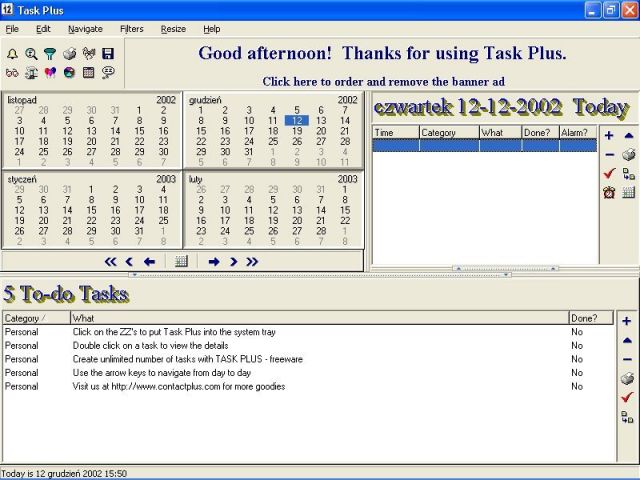The width and height of the screenshot is (640, 480).
Task: Select the blue highlighted row in the day task list
Action: coord(484,145)
